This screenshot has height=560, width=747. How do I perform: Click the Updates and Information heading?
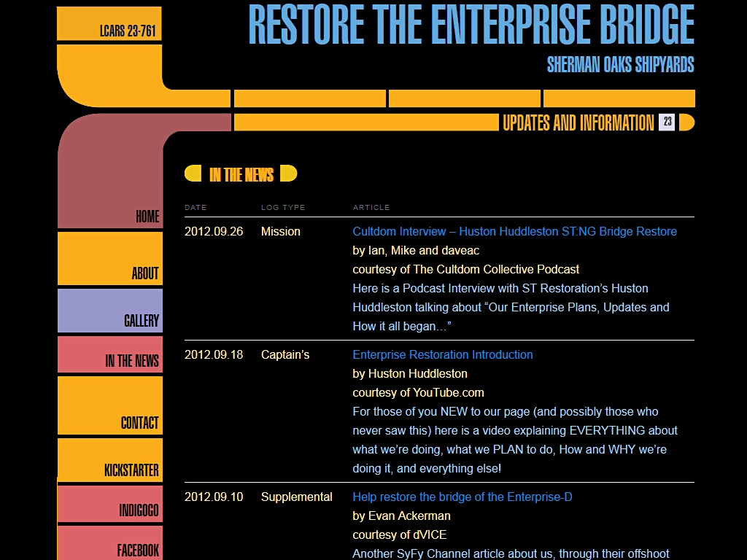click(x=578, y=122)
